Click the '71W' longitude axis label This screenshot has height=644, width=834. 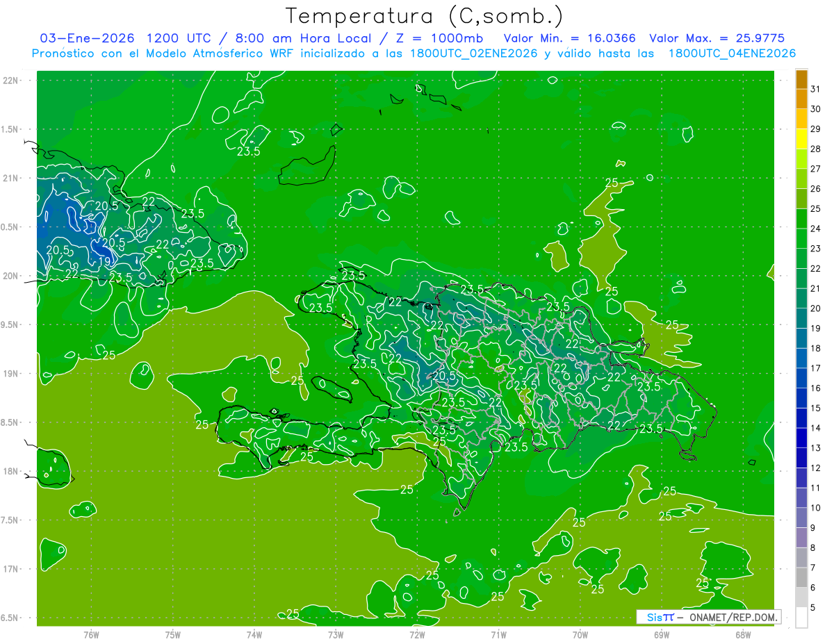498,634
